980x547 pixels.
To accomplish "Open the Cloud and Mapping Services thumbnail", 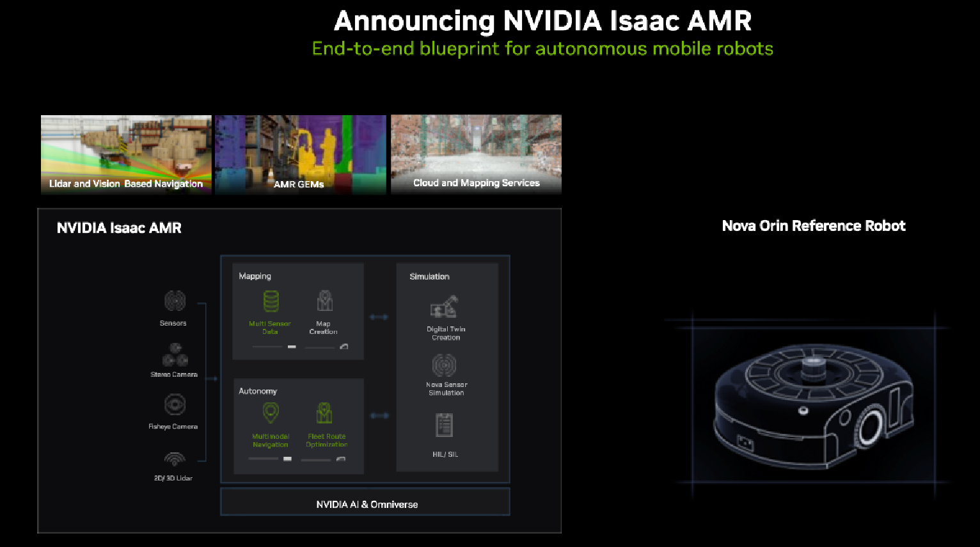I will 477,154.
